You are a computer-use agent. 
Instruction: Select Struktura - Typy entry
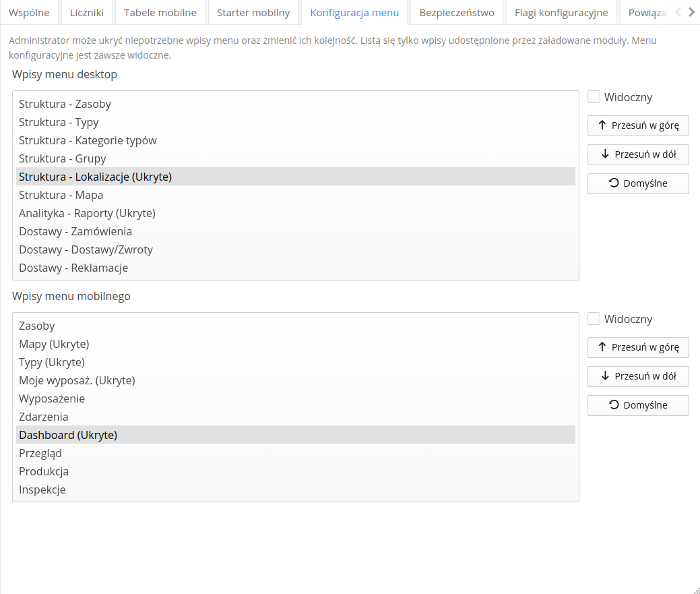tap(296, 122)
